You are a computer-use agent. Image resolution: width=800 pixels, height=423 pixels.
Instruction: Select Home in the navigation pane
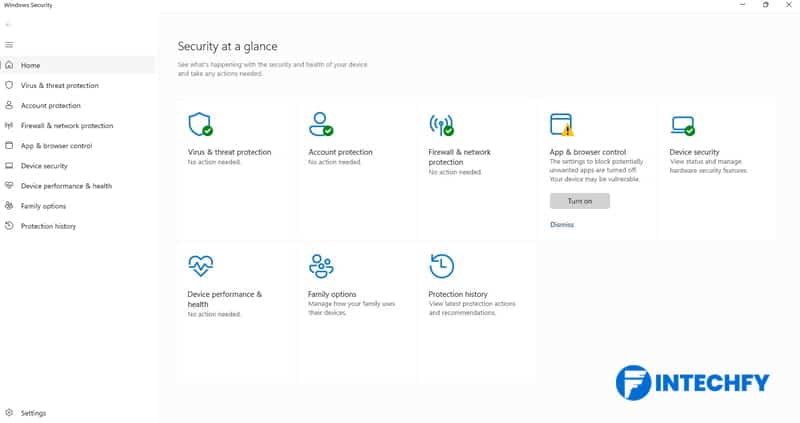pyautogui.click(x=78, y=65)
